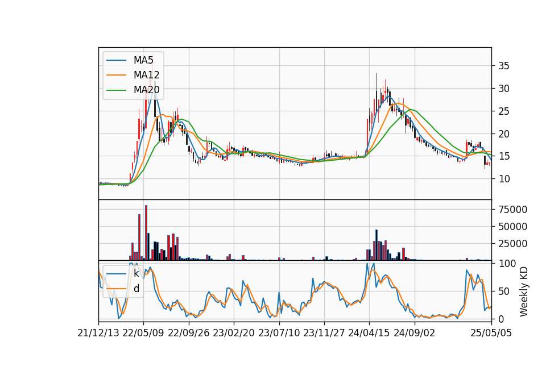Click the tallest volume bar near 75000

[x=146, y=233]
